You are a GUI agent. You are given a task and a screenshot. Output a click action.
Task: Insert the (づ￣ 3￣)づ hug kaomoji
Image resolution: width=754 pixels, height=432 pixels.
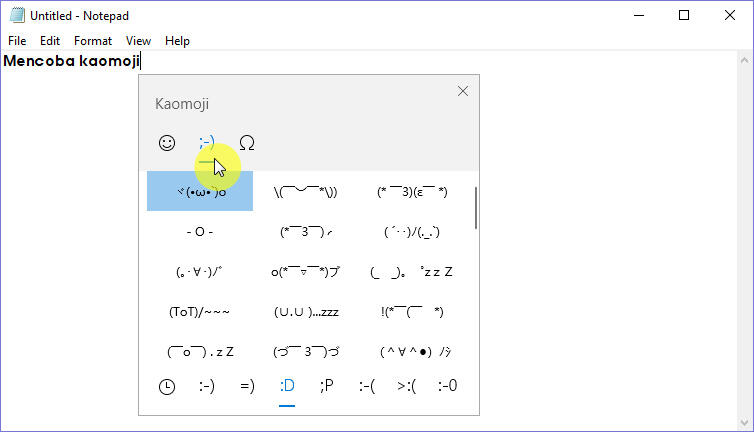(306, 352)
